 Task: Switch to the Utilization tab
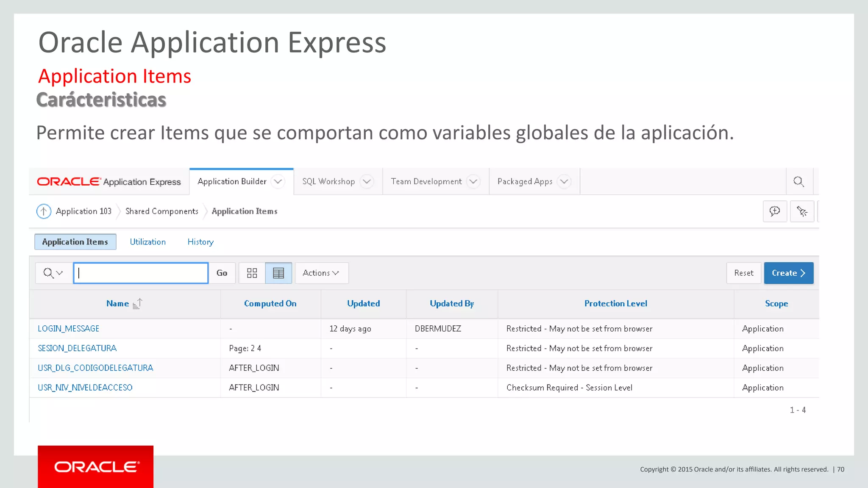coord(148,242)
